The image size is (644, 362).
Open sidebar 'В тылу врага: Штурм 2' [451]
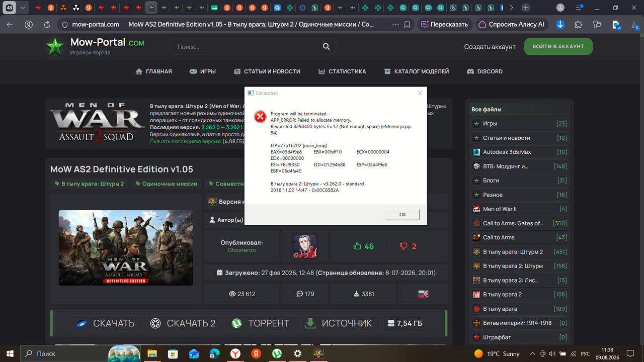tap(519, 252)
